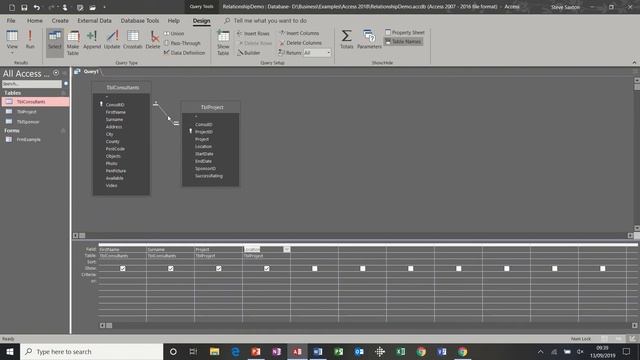Toggle the Totals sigma button

(347, 39)
